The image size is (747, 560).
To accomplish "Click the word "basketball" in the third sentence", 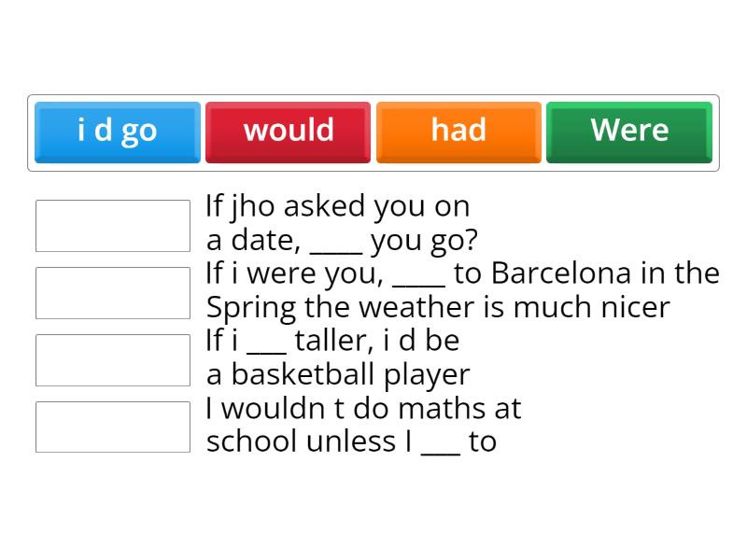I will tap(303, 374).
